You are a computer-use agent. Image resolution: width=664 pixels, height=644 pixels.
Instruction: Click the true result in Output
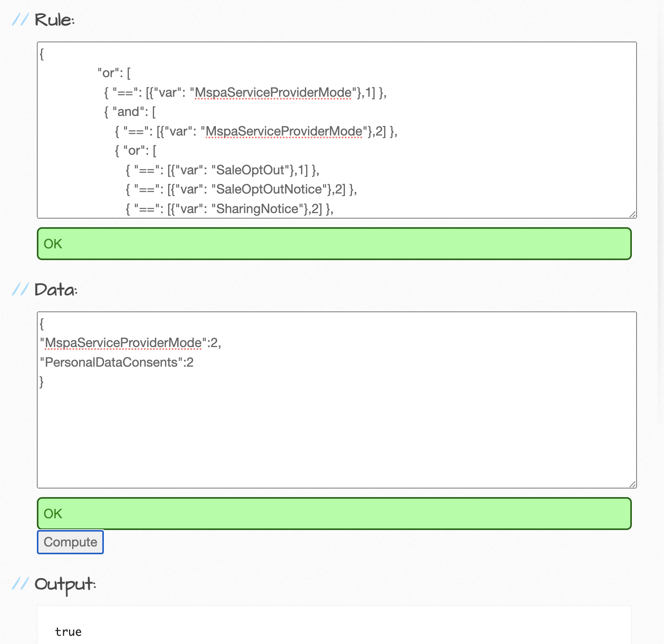tap(68, 631)
